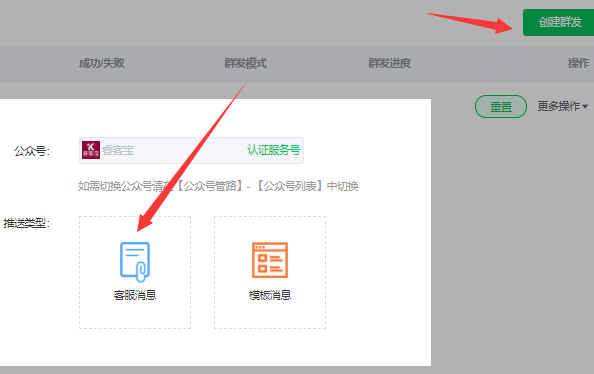
Task: Click the hint about switching 公众号
Action: tap(218, 186)
